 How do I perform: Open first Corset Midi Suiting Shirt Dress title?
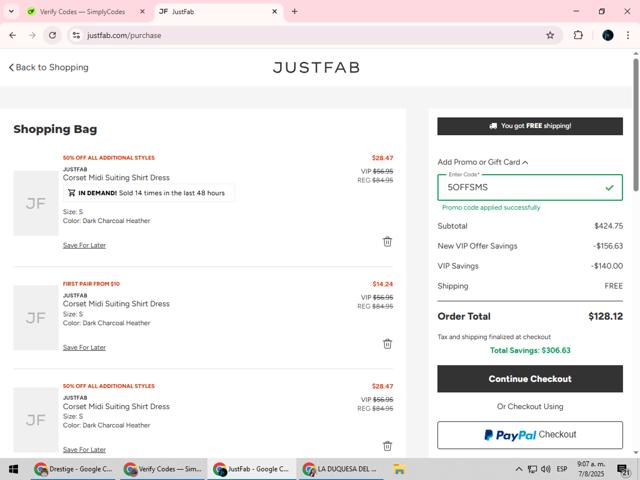click(x=116, y=178)
